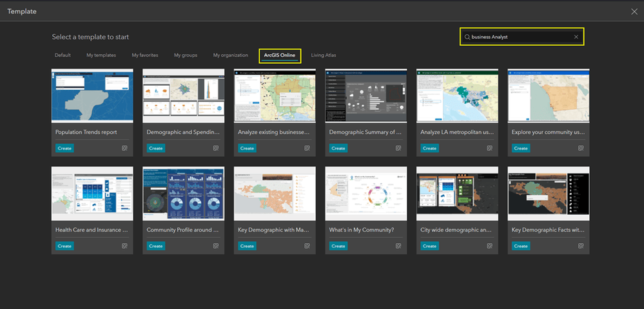Open the Demographic and Spending thumbnail

coord(184,95)
